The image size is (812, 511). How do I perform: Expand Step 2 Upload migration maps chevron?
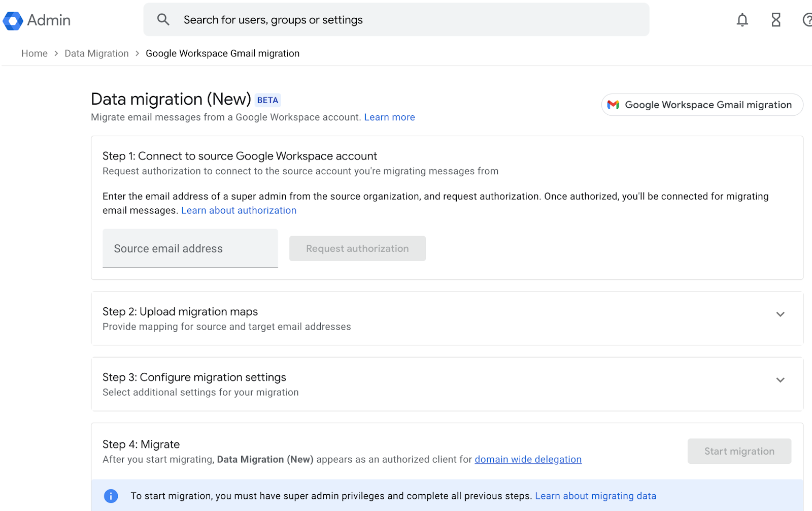pos(781,314)
